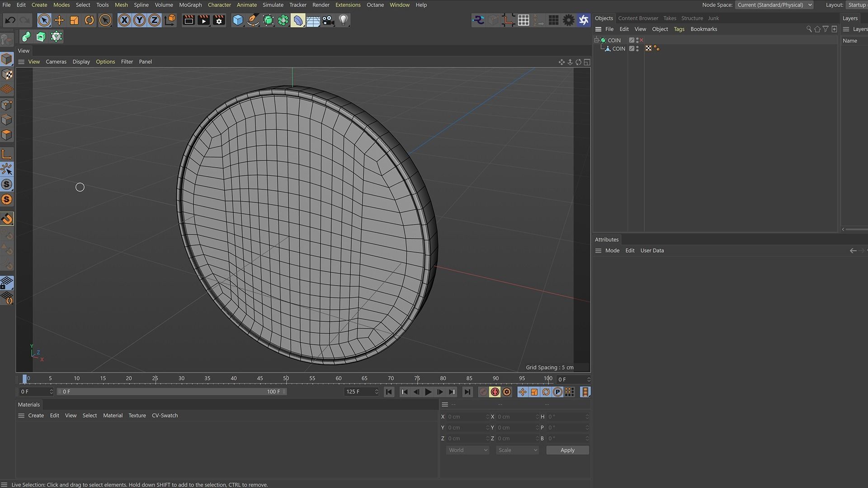
Task: Toggle Z axis lock
Action: (155, 20)
